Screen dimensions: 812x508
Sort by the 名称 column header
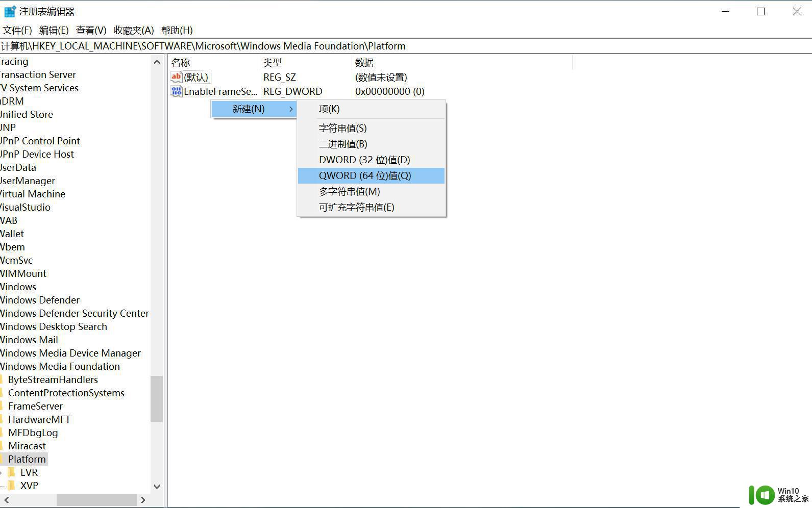[x=214, y=62]
